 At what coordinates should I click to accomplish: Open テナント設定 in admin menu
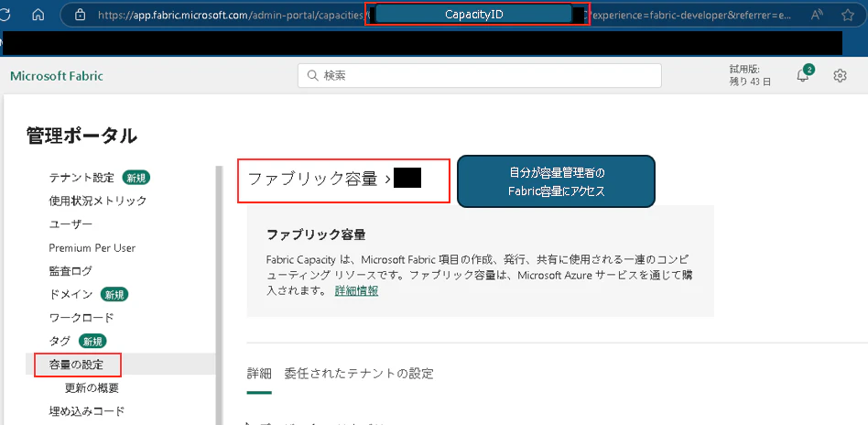click(81, 178)
